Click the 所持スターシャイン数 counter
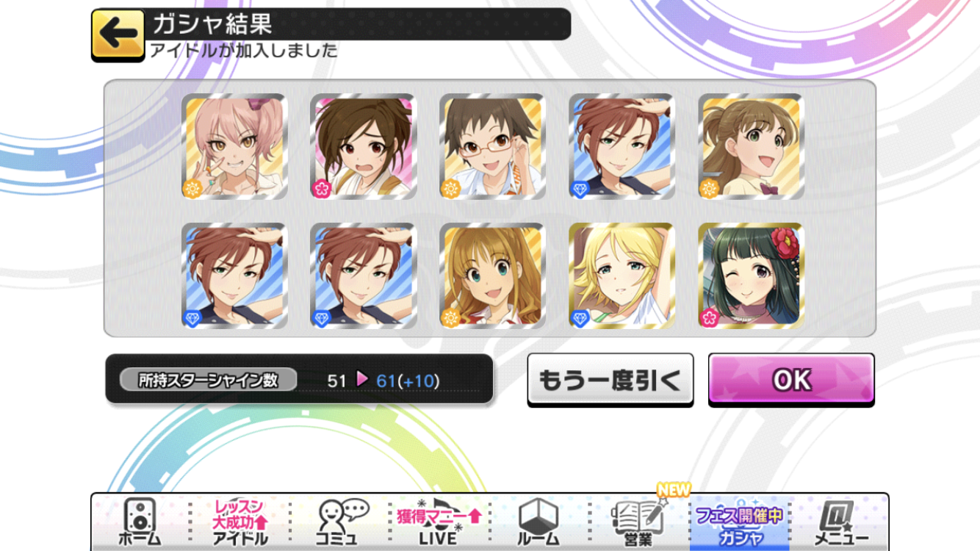This screenshot has height=551, width=980. 299,380
